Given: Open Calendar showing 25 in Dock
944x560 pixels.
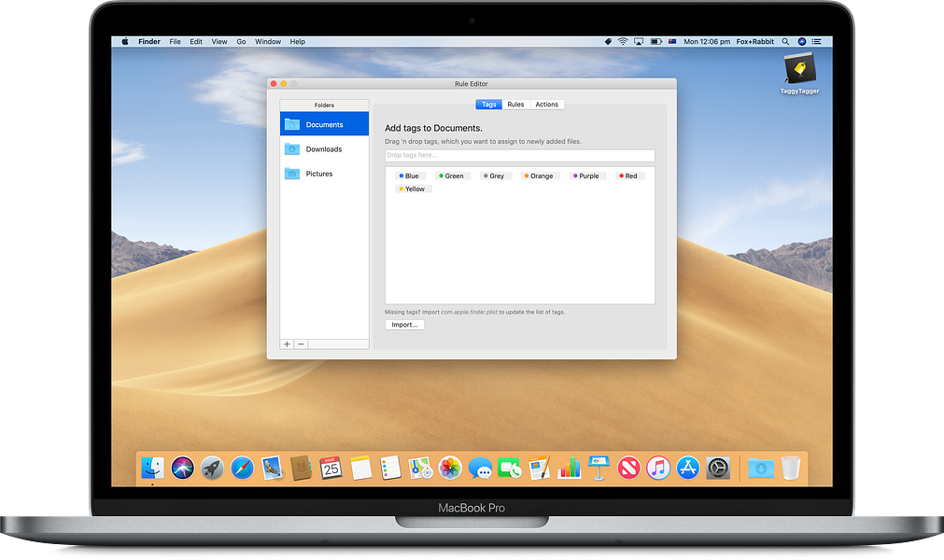Looking at the screenshot, I should click(331, 468).
